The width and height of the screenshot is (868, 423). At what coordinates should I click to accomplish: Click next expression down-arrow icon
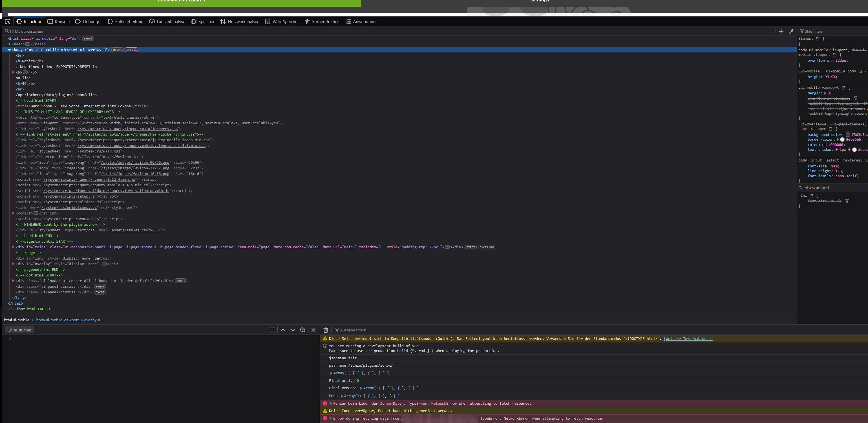tap(293, 330)
